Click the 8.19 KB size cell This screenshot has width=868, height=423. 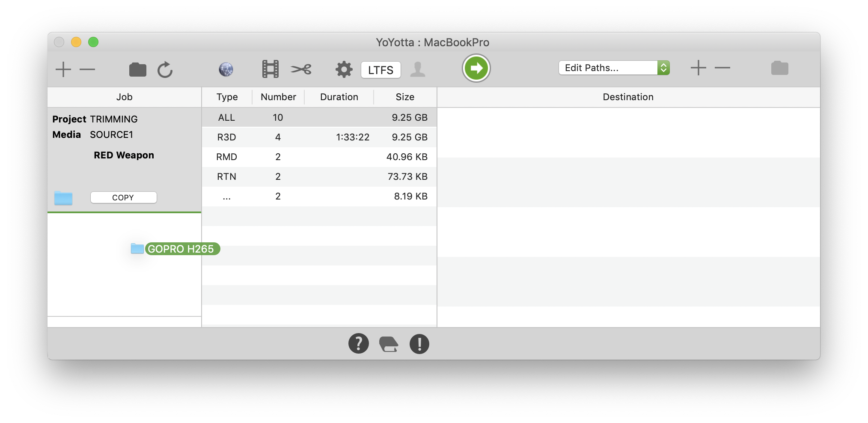click(x=411, y=196)
